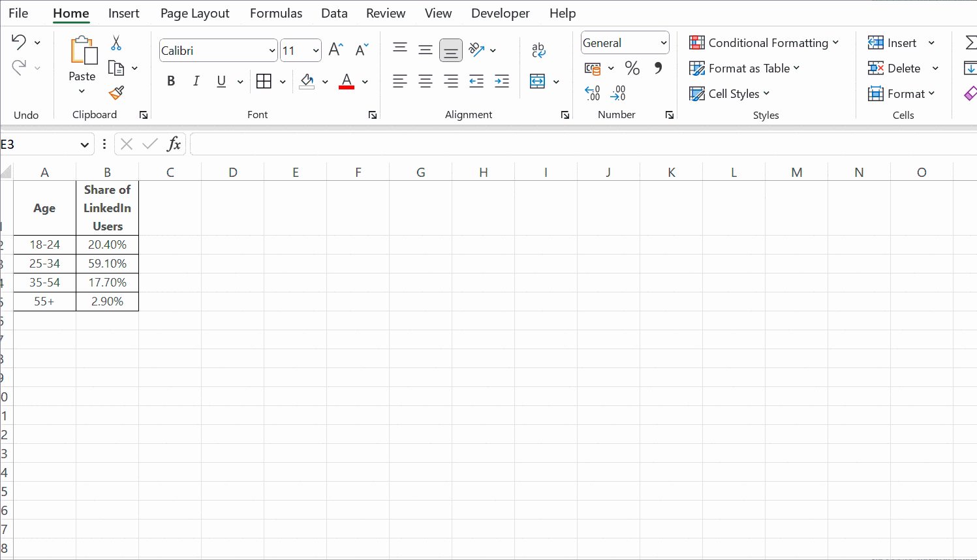977x560 pixels.
Task: Select cell B3 containing 59.10%
Action: coord(107,264)
